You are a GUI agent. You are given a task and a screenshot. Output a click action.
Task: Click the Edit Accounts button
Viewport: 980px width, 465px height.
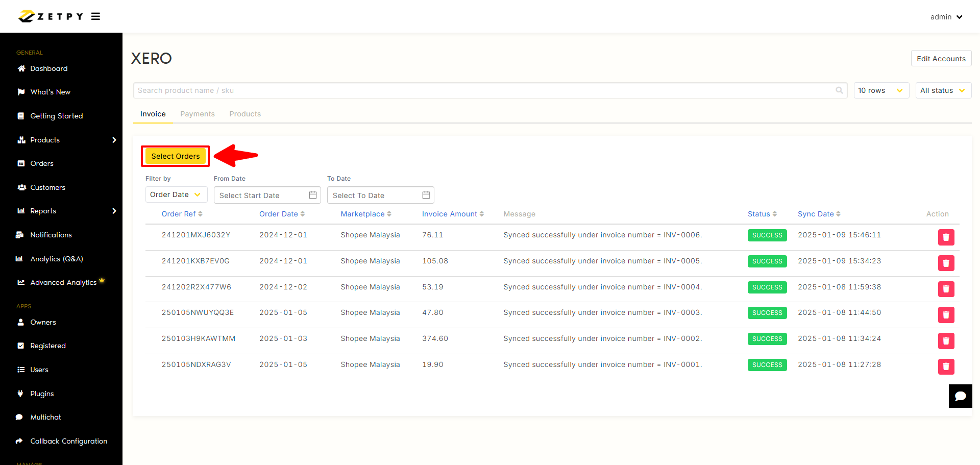941,59
